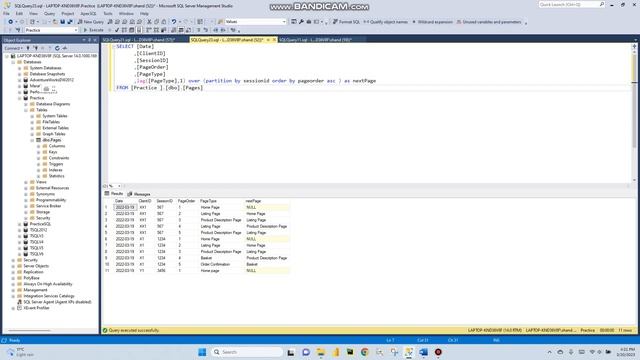Click the Cut scissors icon

pos(149,22)
